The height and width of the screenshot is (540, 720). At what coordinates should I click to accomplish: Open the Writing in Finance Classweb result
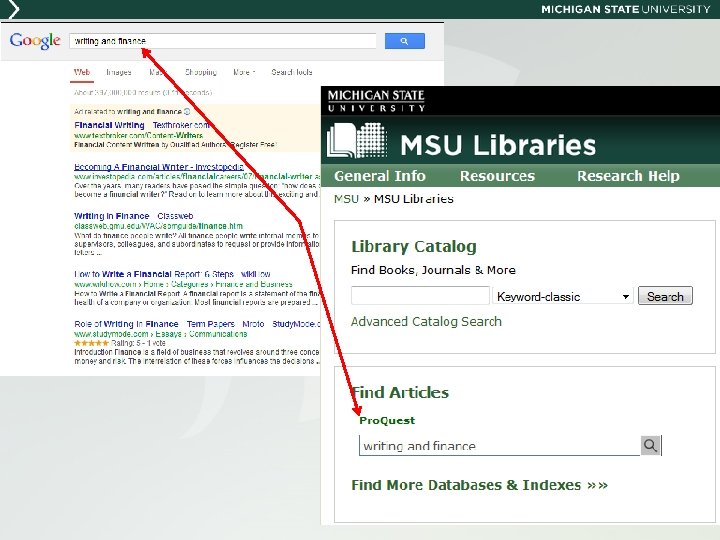click(134, 216)
